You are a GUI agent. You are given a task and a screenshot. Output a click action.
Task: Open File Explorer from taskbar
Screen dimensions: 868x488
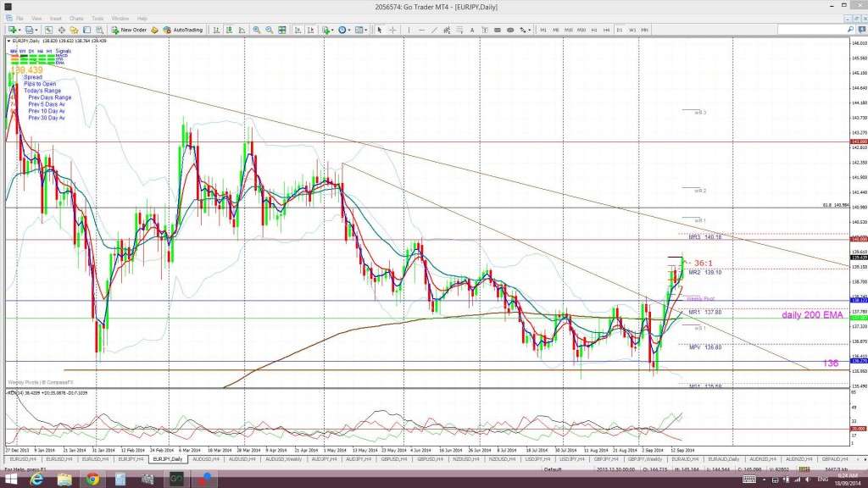pyautogui.click(x=64, y=480)
